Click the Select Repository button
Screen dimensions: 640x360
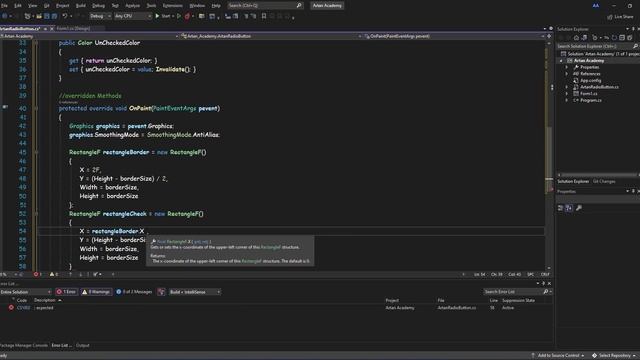613,356
